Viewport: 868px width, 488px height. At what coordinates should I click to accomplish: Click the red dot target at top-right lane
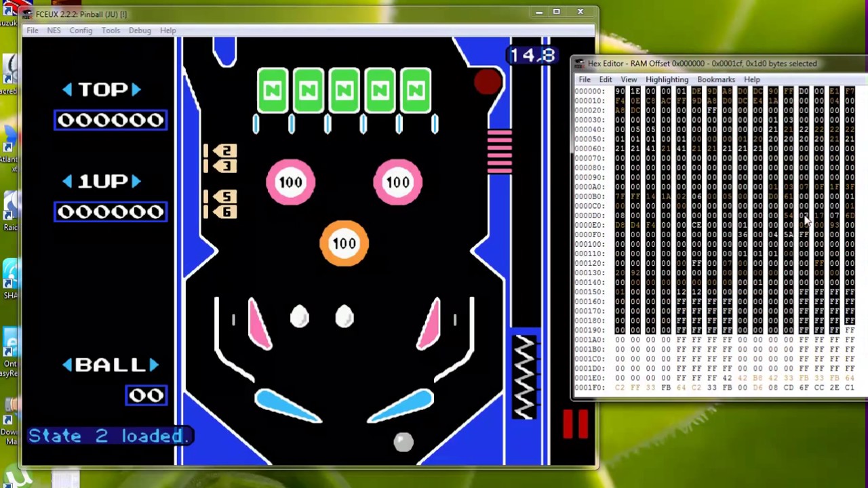pyautogui.click(x=488, y=83)
